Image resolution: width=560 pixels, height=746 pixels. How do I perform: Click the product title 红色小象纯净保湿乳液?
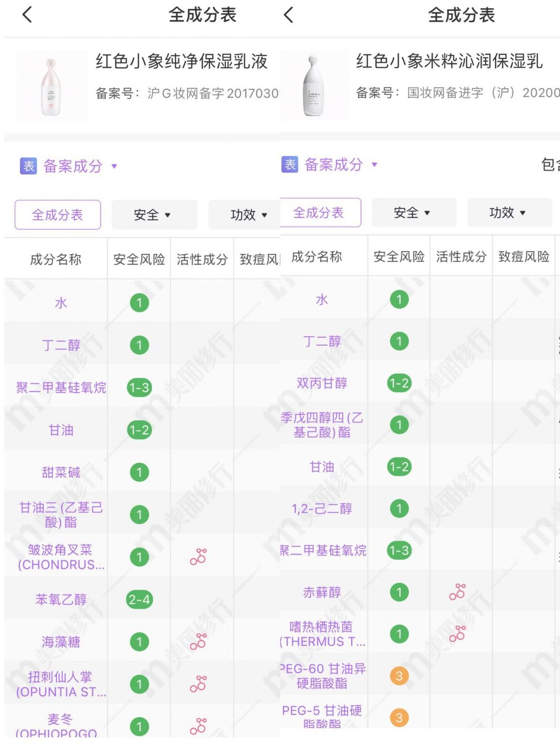[x=182, y=61]
